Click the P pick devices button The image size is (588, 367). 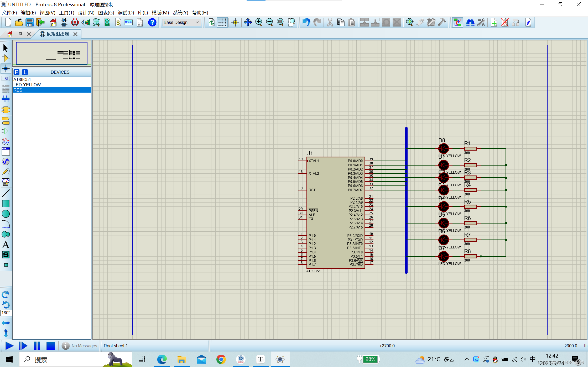click(x=17, y=72)
